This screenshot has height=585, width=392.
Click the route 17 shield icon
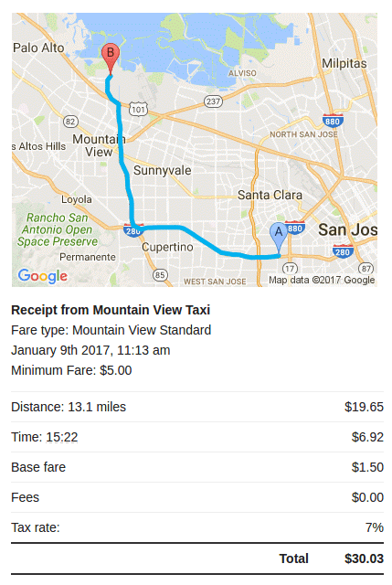[x=290, y=268]
